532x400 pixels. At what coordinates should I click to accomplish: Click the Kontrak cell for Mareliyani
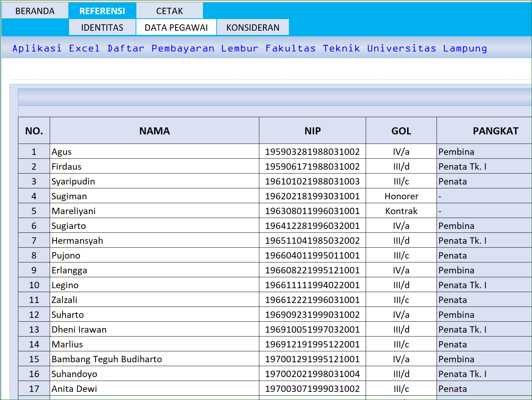tap(401, 211)
